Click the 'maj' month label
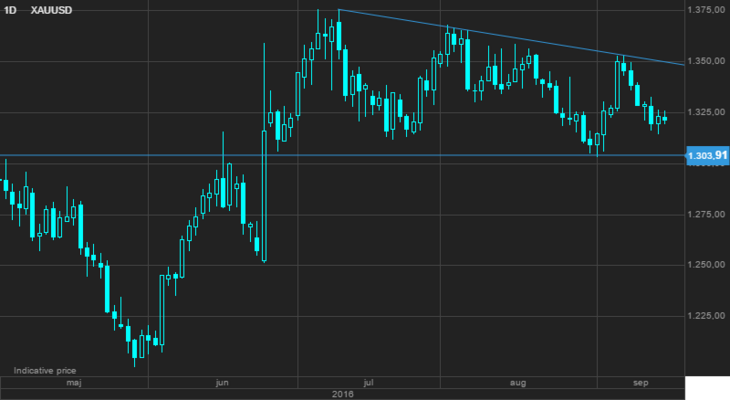This screenshot has width=730, height=400. 73,383
